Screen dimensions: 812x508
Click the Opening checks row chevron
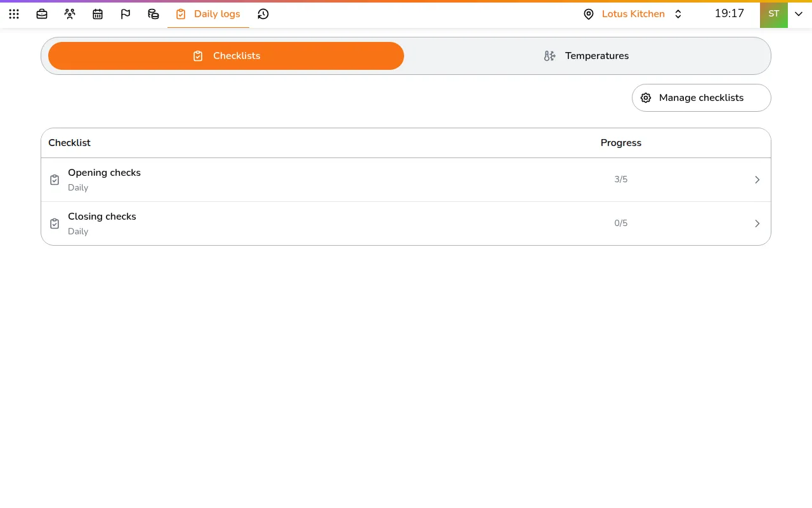coord(757,180)
